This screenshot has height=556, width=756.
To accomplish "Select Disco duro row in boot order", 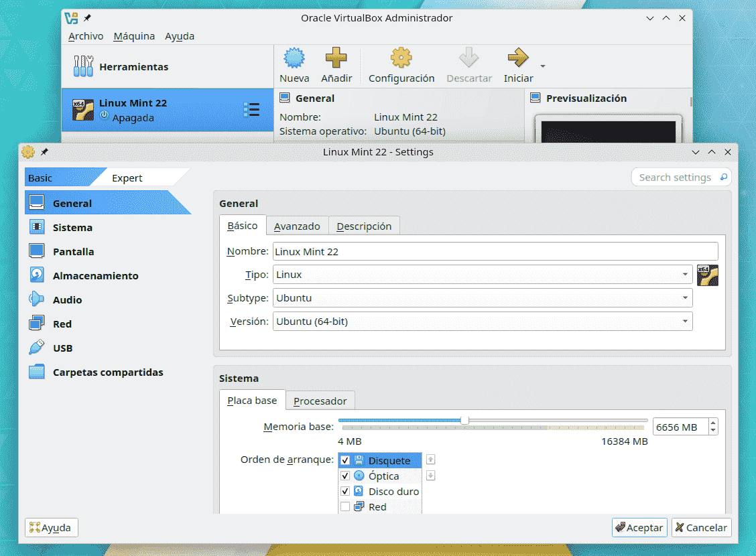I will (x=380, y=492).
